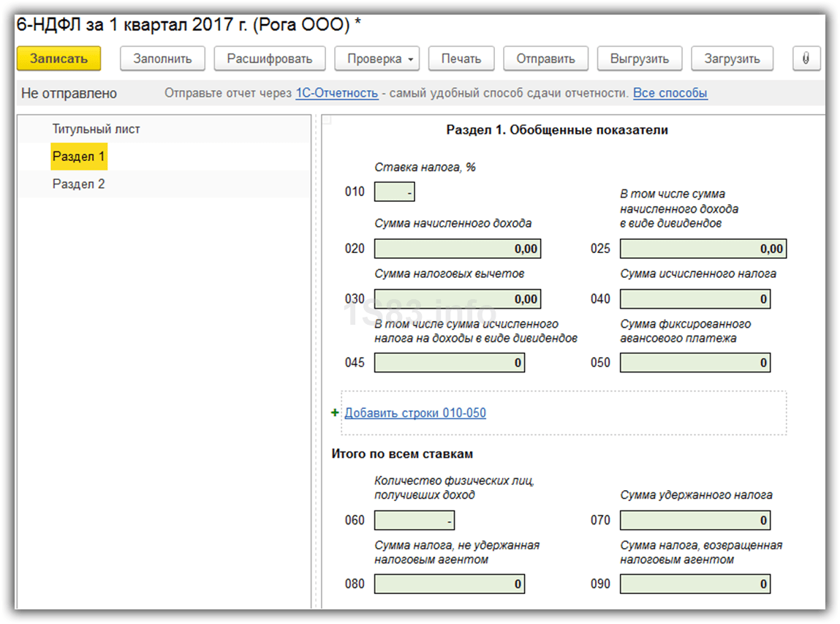Click the Сумма исчисленного налога label
Viewport: 840px width, 624px height.
pyautogui.click(x=698, y=274)
